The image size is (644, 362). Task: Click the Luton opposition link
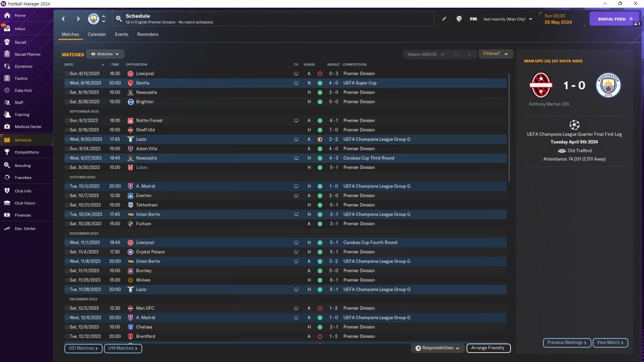click(141, 167)
